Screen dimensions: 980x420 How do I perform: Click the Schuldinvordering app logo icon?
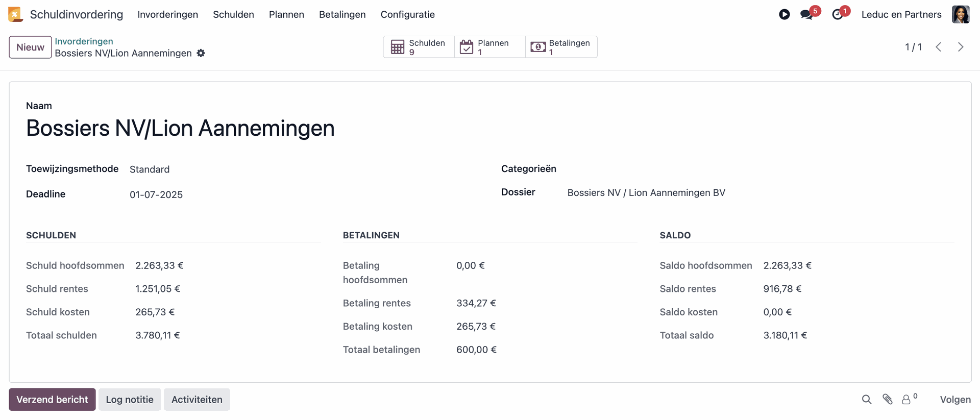click(15, 14)
